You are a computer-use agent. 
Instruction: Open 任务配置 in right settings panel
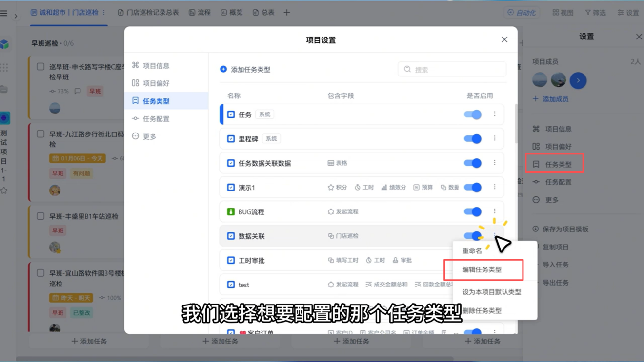553,182
